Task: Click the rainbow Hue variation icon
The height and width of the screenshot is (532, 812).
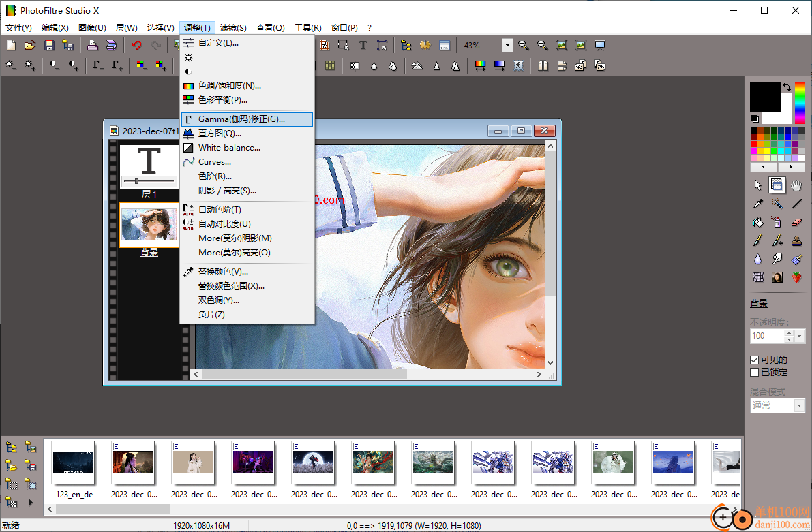Action: (x=480, y=65)
